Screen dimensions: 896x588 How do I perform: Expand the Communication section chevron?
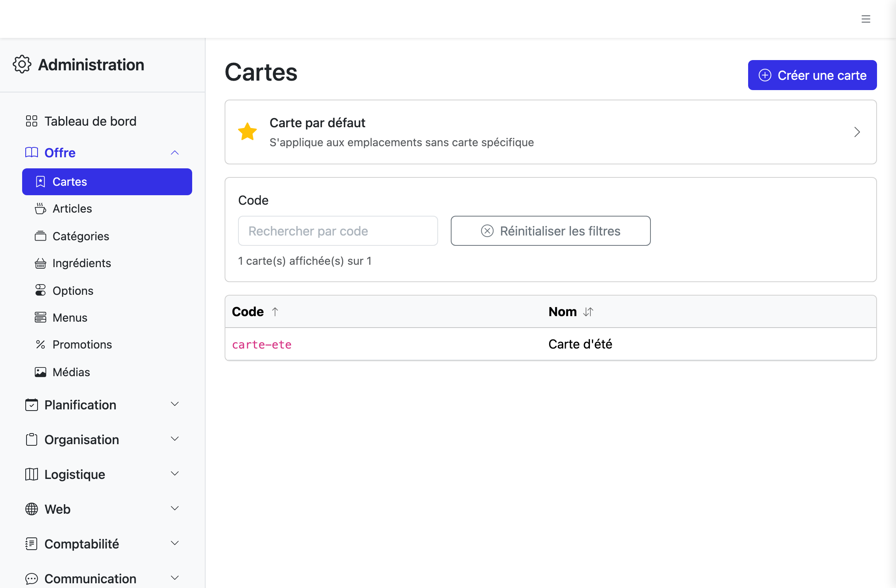click(x=175, y=578)
